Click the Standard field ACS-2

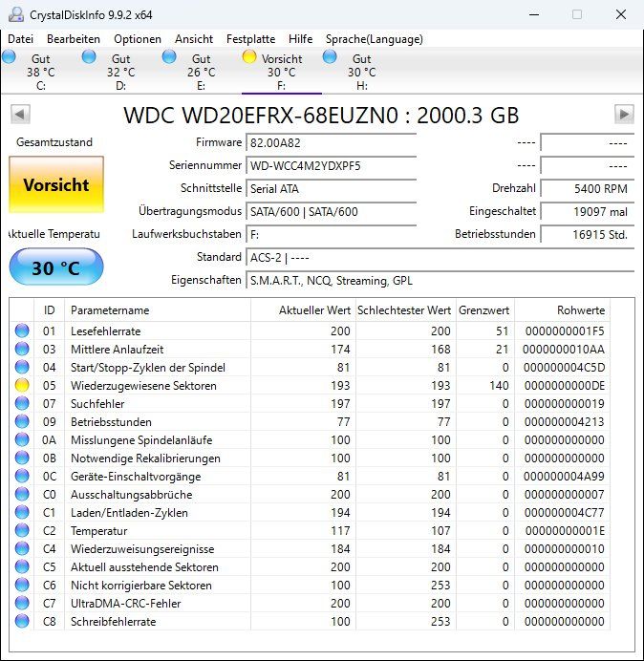[x=440, y=257]
